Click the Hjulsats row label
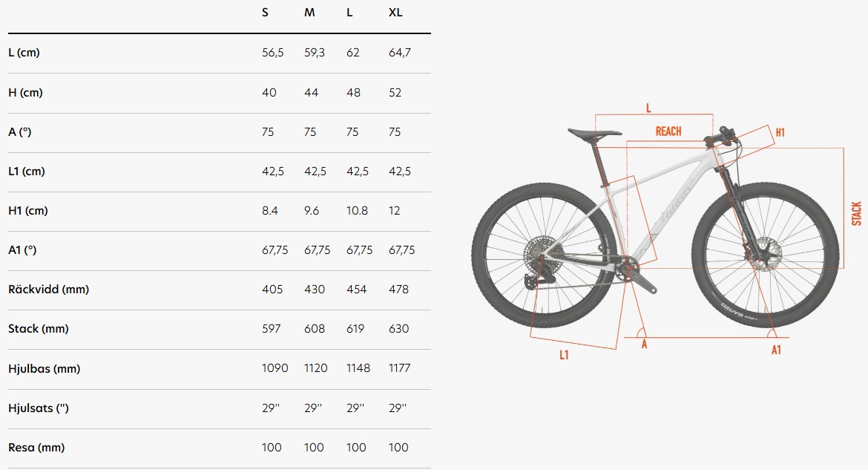 coord(38,408)
